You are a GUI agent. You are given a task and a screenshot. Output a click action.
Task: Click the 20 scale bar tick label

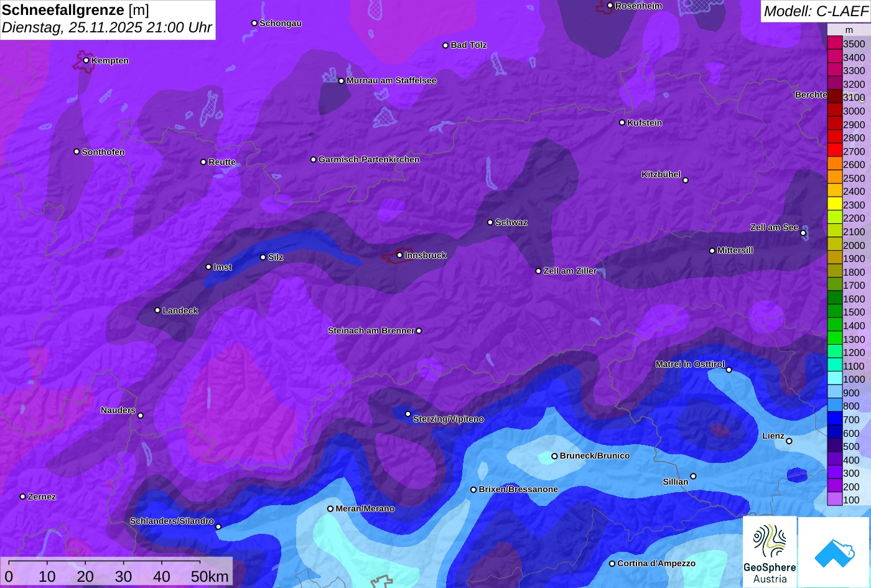tap(85, 576)
